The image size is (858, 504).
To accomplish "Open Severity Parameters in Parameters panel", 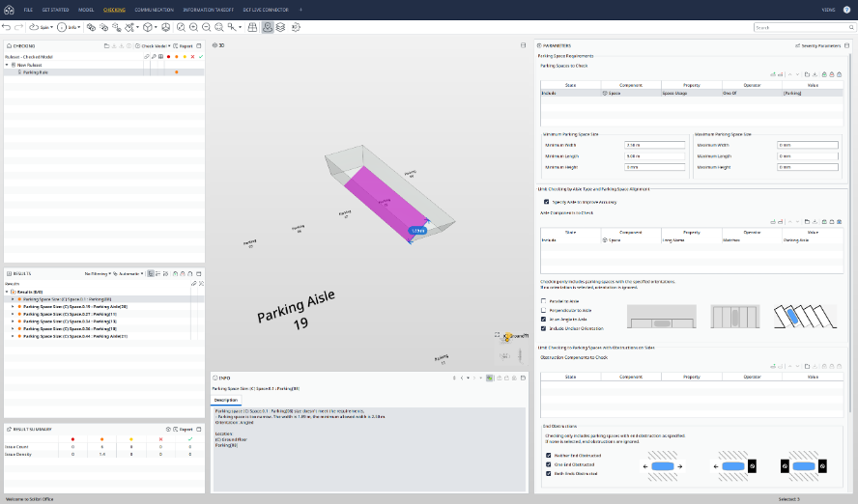I will pyautogui.click(x=820, y=45).
